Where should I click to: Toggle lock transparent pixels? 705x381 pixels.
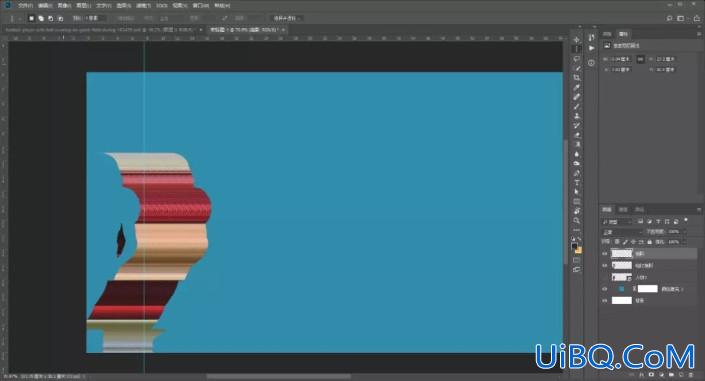(617, 242)
